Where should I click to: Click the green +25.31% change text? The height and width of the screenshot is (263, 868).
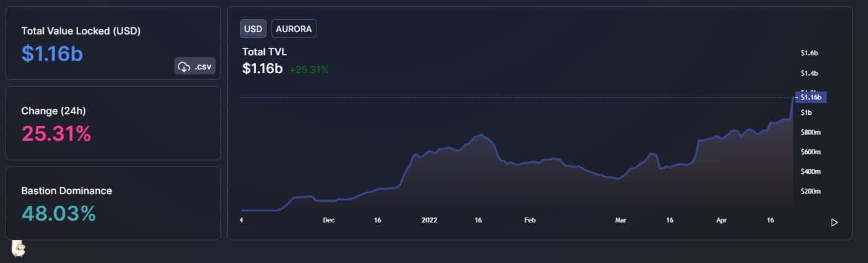(309, 69)
